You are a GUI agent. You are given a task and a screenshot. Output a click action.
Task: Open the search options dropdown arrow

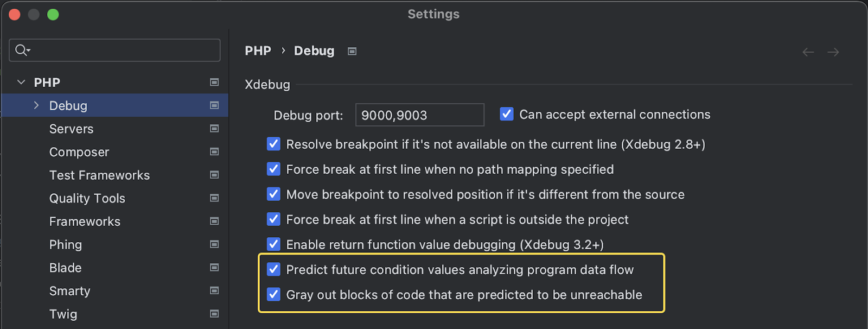(28, 50)
